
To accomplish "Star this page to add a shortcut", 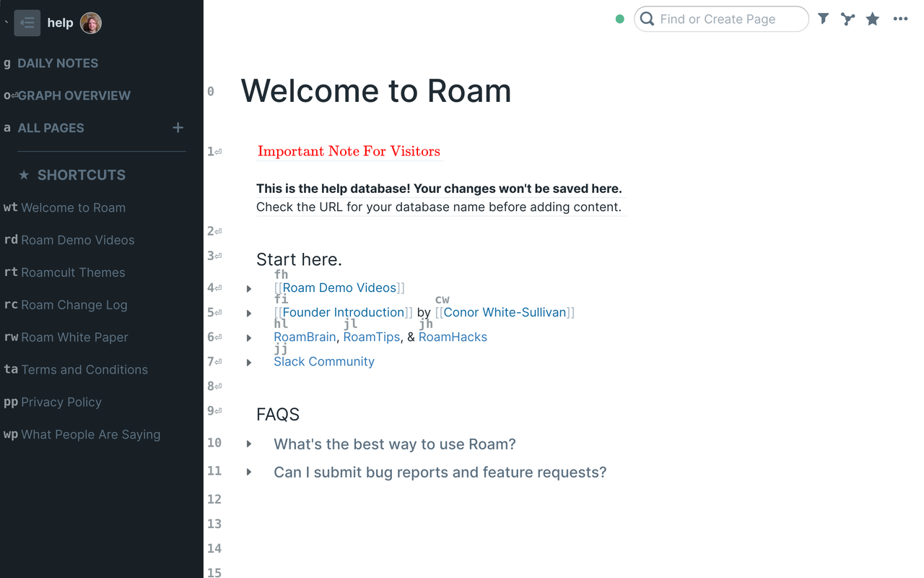I will pyautogui.click(x=872, y=19).
